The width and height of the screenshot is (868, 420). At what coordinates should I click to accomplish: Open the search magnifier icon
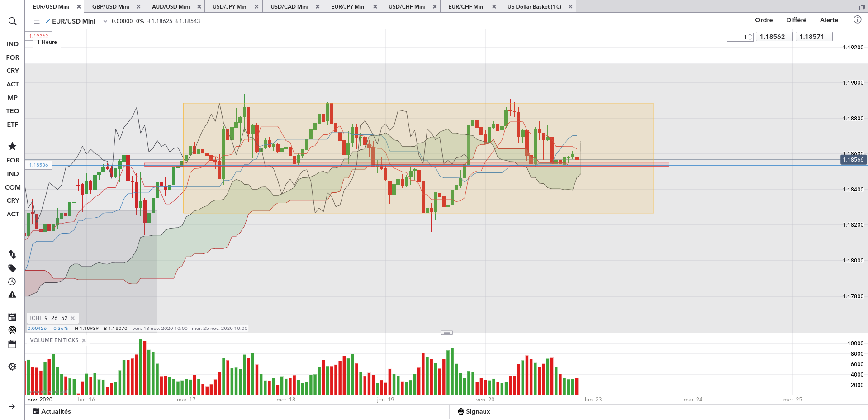tap(12, 21)
